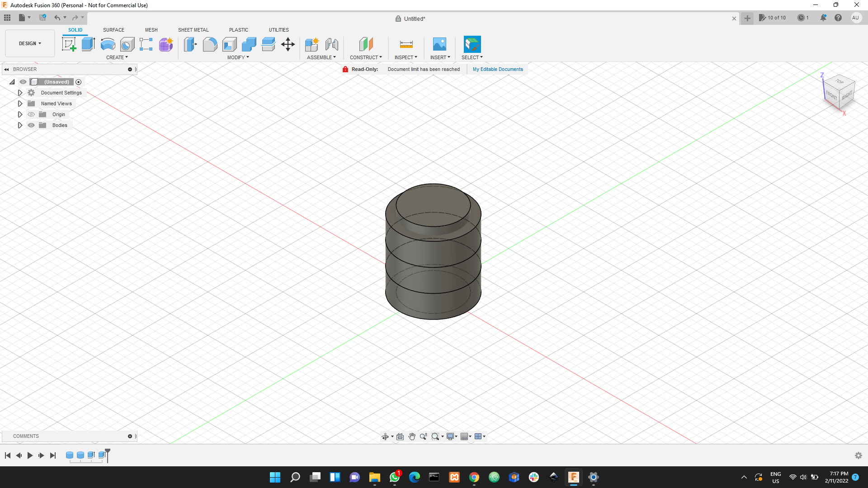Toggle visibility of the Unsaved document
The height and width of the screenshot is (488, 868).
[x=23, y=82]
